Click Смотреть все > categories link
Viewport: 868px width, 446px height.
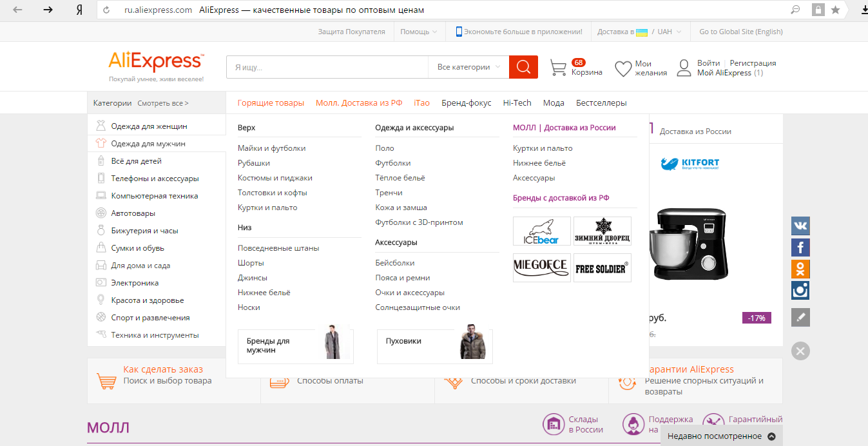tap(163, 103)
